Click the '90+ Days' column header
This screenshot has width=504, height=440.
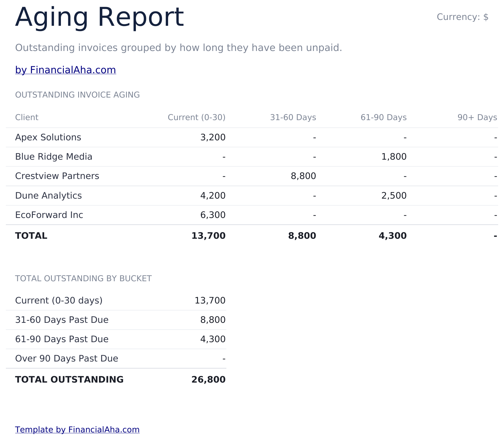click(x=477, y=117)
